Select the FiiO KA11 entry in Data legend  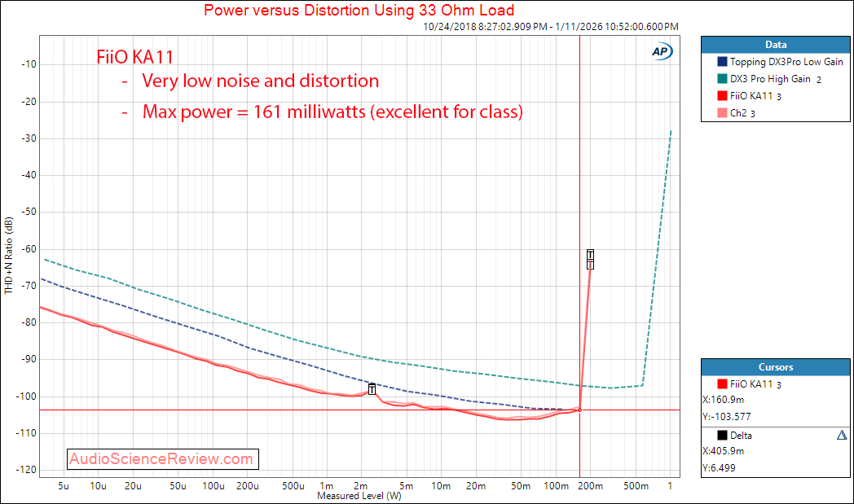pyautogui.click(x=750, y=96)
